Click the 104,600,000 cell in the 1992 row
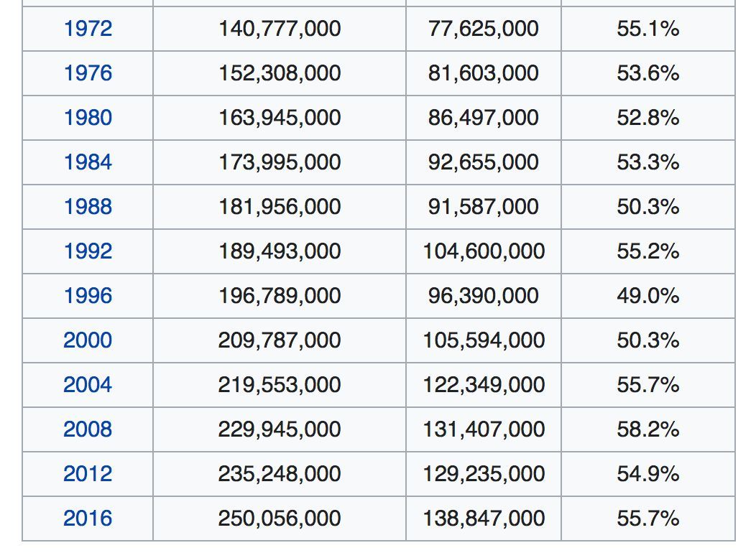Image resolution: width=756 pixels, height=553 pixels. click(x=484, y=251)
